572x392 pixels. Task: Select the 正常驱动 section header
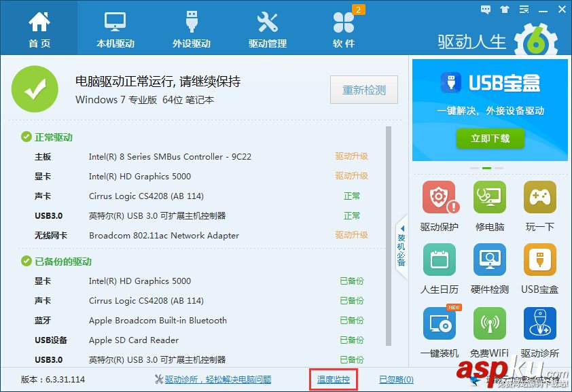click(54, 137)
